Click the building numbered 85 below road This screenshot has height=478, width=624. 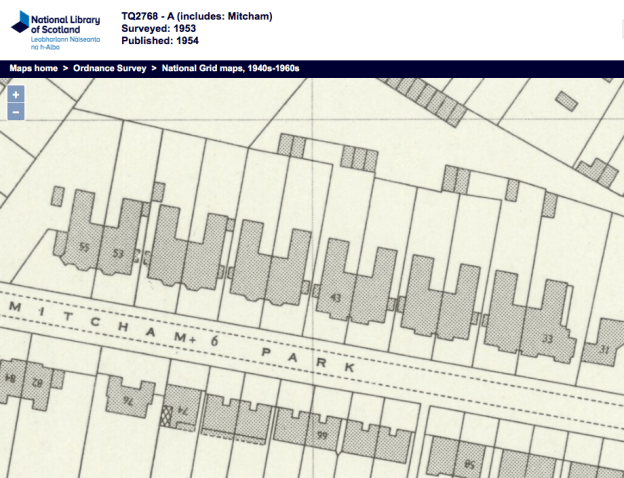[469, 463]
